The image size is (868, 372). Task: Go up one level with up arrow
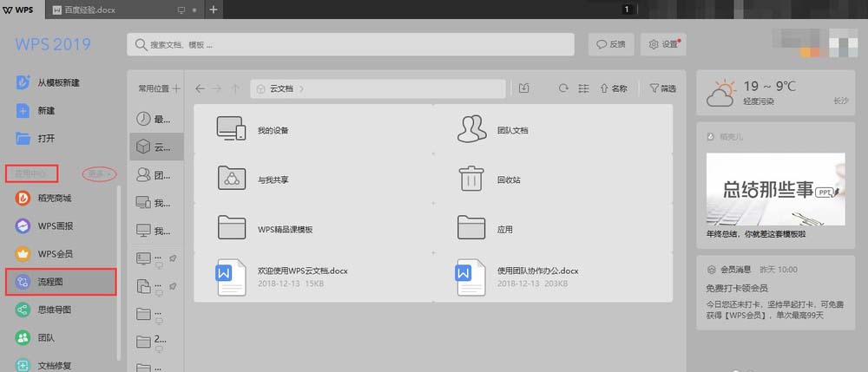pyautogui.click(x=235, y=88)
